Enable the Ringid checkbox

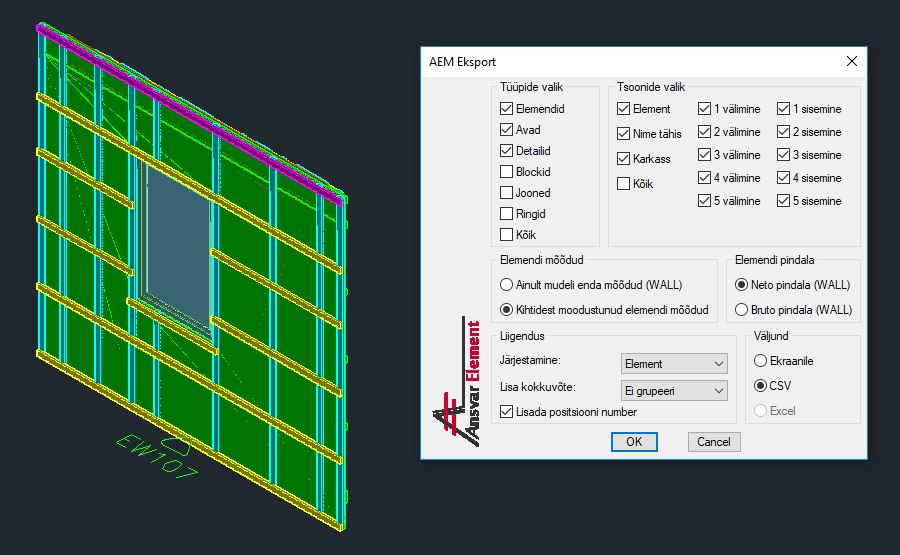[x=506, y=214]
